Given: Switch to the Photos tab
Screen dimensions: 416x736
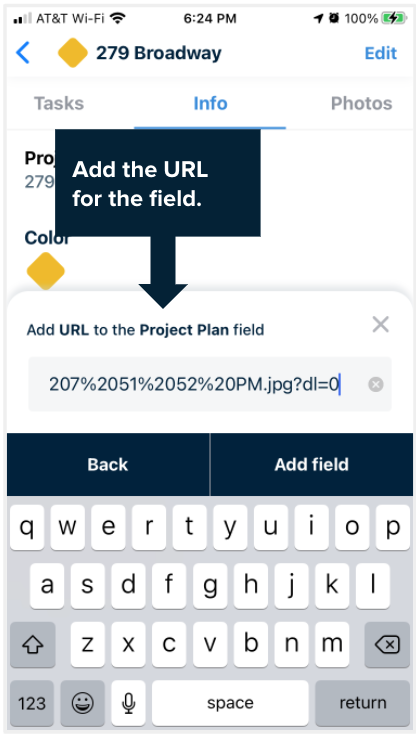Looking at the screenshot, I should 362,103.
